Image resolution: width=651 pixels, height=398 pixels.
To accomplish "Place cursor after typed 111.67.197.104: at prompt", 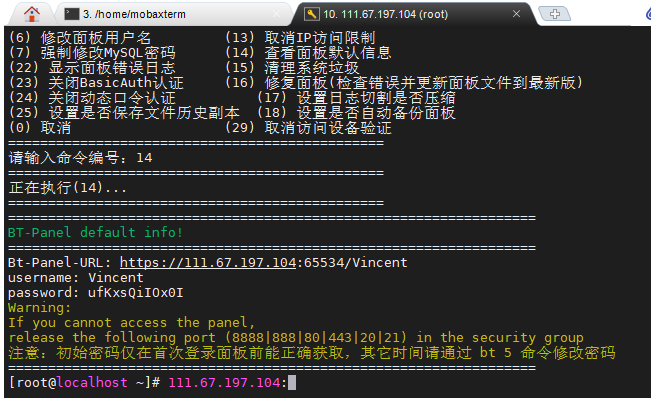I will click(291, 382).
